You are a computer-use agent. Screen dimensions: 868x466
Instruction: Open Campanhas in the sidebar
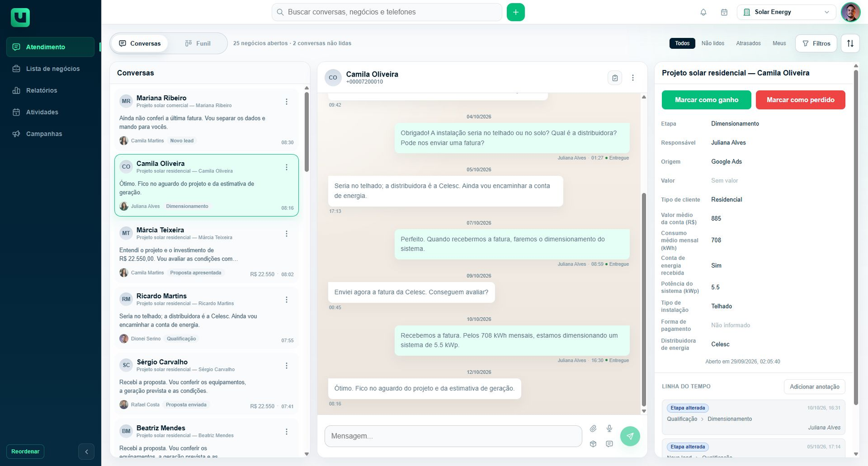pyautogui.click(x=50, y=134)
